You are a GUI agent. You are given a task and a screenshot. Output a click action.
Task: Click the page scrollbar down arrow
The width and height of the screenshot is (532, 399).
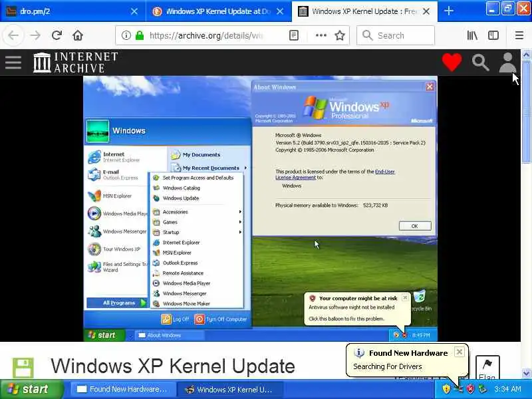click(x=526, y=373)
